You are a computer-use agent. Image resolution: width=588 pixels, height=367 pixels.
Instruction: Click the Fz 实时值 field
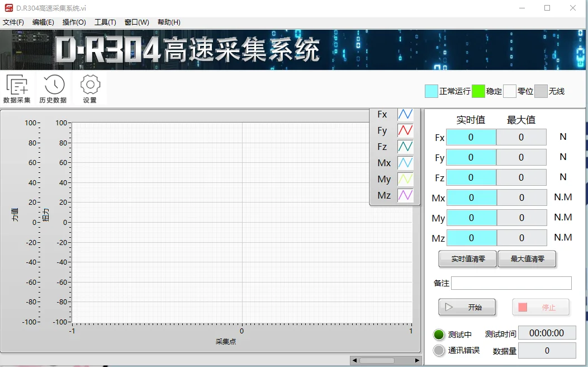(x=471, y=177)
